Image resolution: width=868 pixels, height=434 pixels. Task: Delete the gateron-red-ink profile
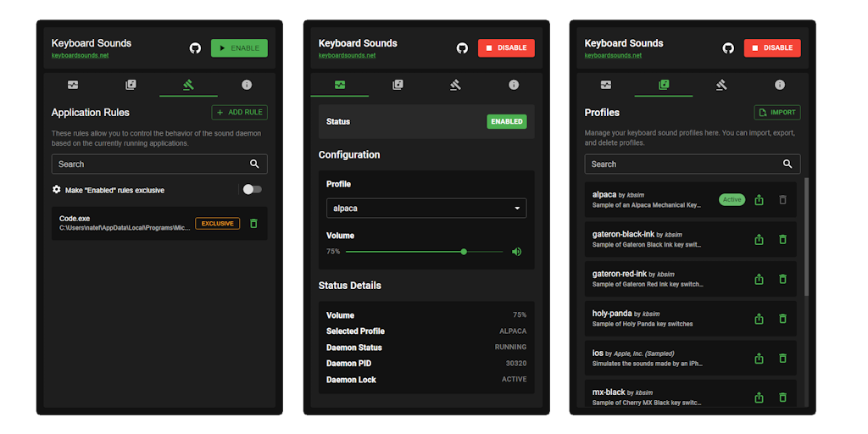pos(782,279)
